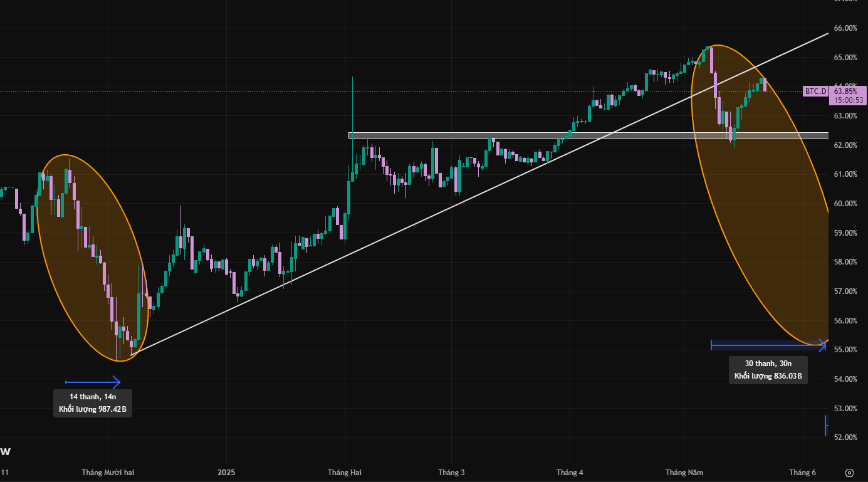868x482 pixels.
Task: Open chart settings via the hexagonal gear icon
Action: click(849, 473)
